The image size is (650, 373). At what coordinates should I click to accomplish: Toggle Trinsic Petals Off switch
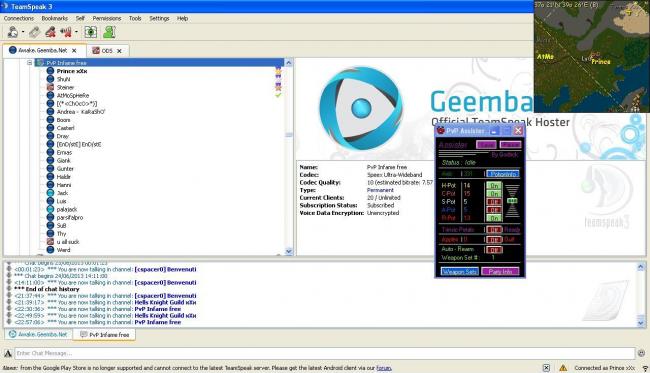pyautogui.click(x=494, y=230)
